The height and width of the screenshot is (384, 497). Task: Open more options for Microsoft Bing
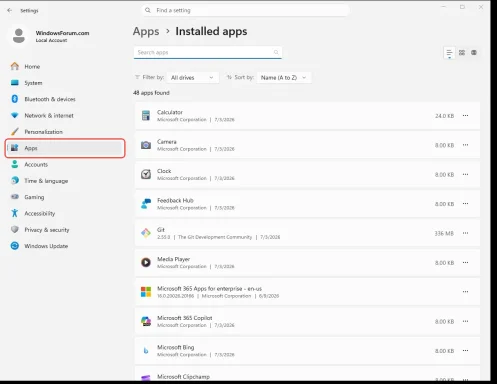[466, 351]
